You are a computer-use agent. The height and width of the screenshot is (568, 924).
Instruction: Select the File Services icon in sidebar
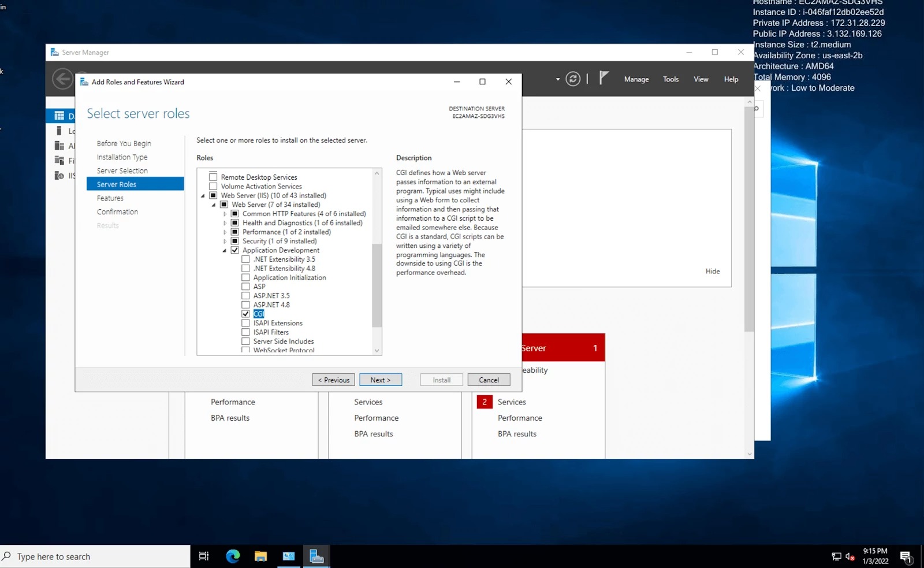tap(59, 161)
